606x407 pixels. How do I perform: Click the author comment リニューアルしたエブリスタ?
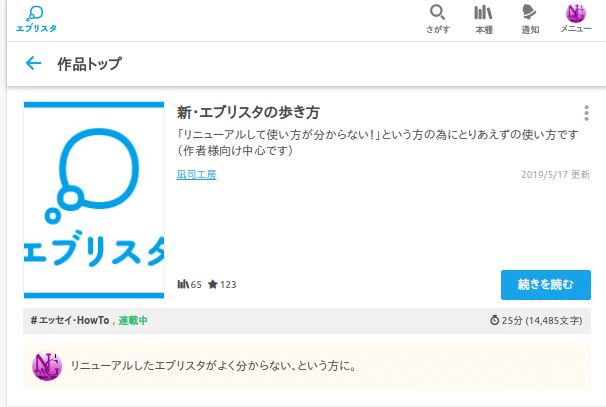point(213,366)
